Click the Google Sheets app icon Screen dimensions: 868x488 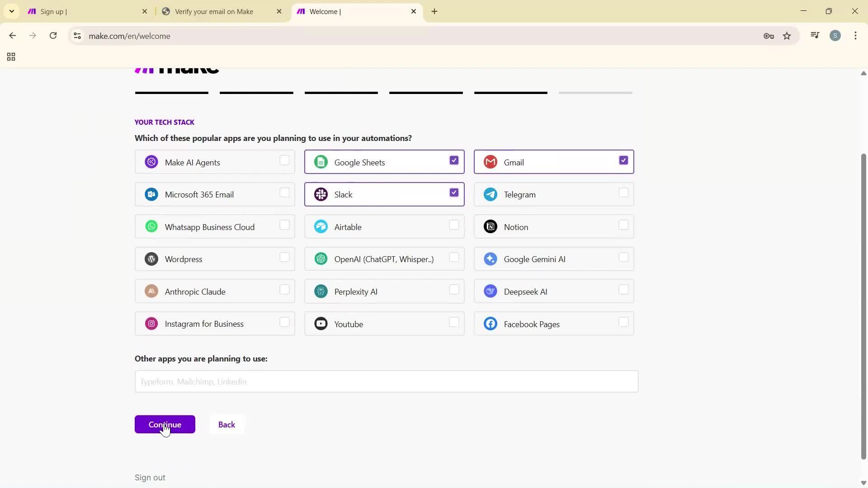pyautogui.click(x=321, y=162)
